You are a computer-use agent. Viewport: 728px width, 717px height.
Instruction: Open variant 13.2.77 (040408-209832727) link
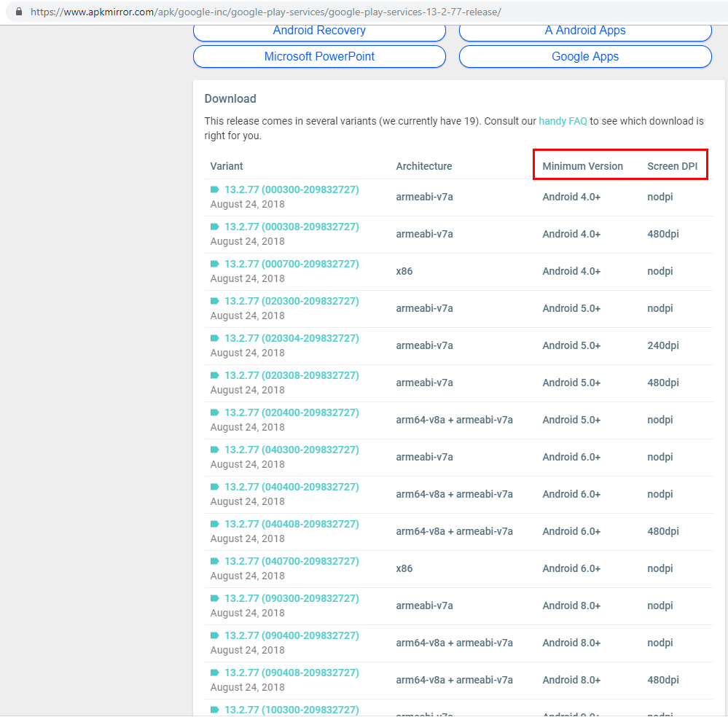(x=291, y=524)
